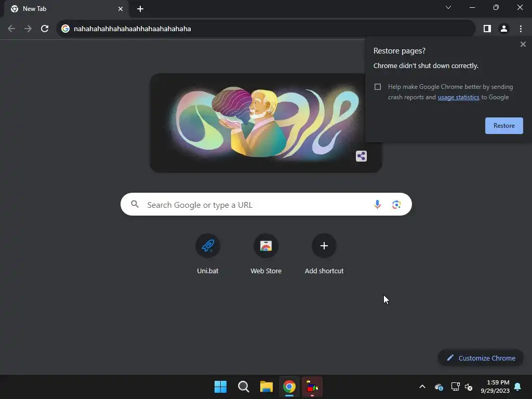Start voice search with microphone
Viewport: 532px width, 399px height.
coord(377,204)
